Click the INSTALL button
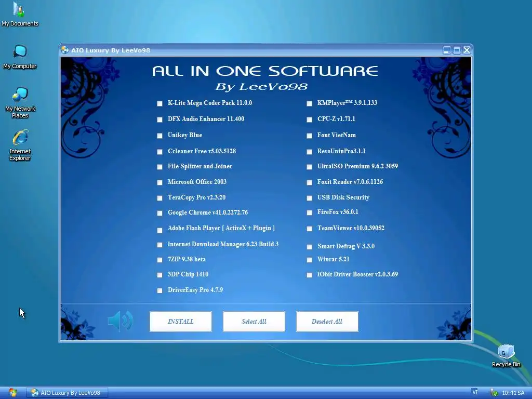 pos(181,321)
